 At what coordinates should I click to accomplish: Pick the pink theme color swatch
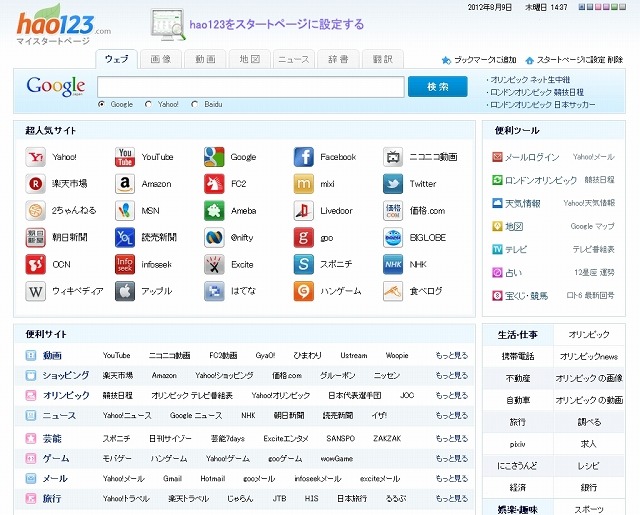(x=598, y=7)
